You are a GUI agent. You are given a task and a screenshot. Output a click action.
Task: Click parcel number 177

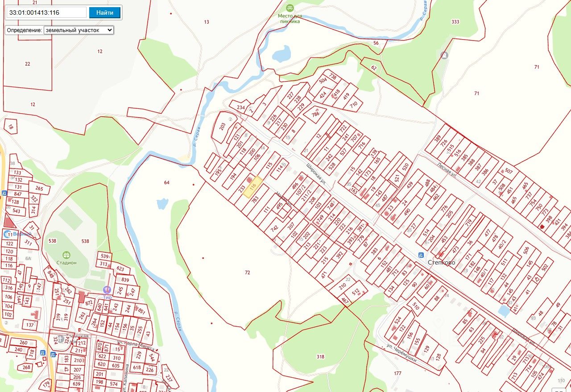click(x=398, y=373)
